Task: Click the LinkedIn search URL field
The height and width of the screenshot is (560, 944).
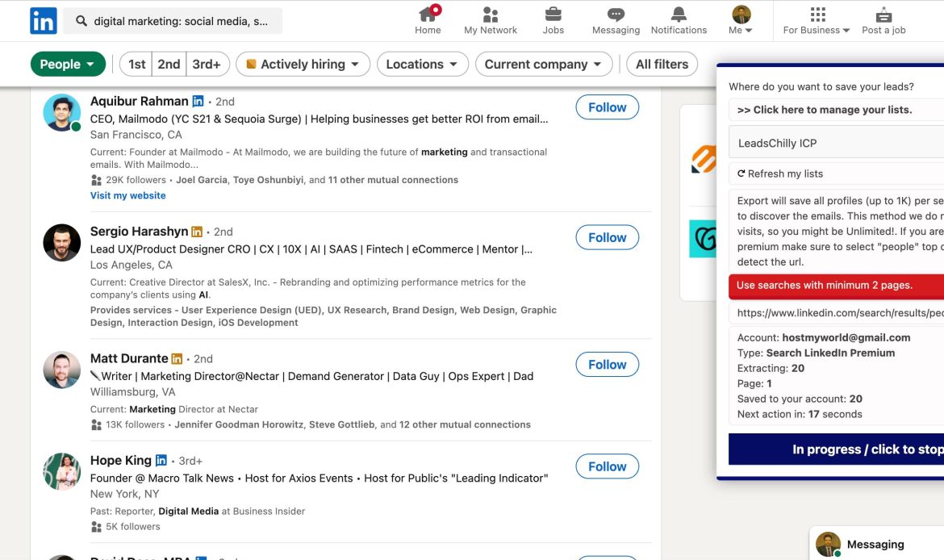Action: pos(836,312)
